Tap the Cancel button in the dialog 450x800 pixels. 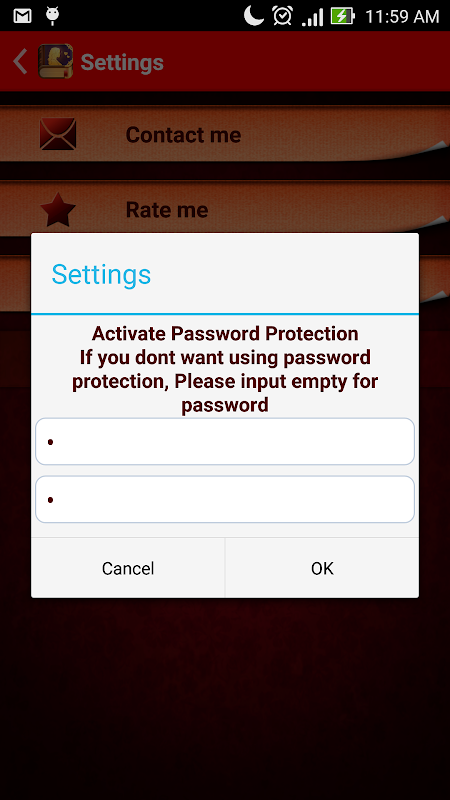pyautogui.click(x=128, y=568)
